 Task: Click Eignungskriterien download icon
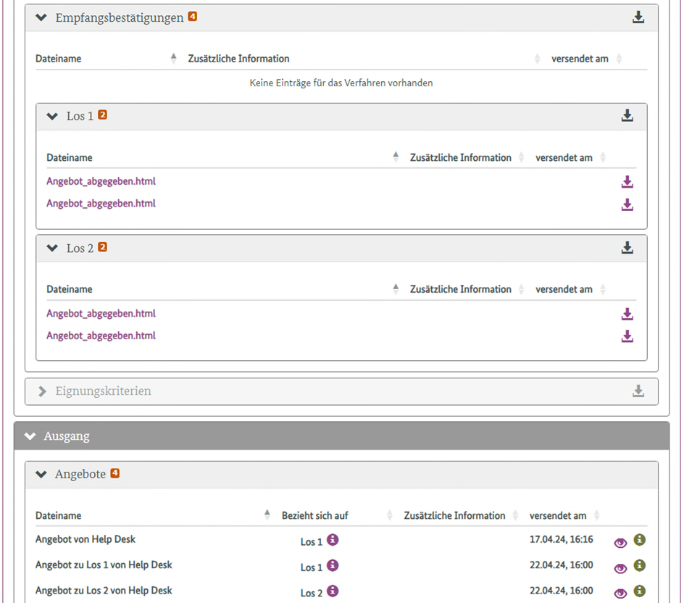638,391
